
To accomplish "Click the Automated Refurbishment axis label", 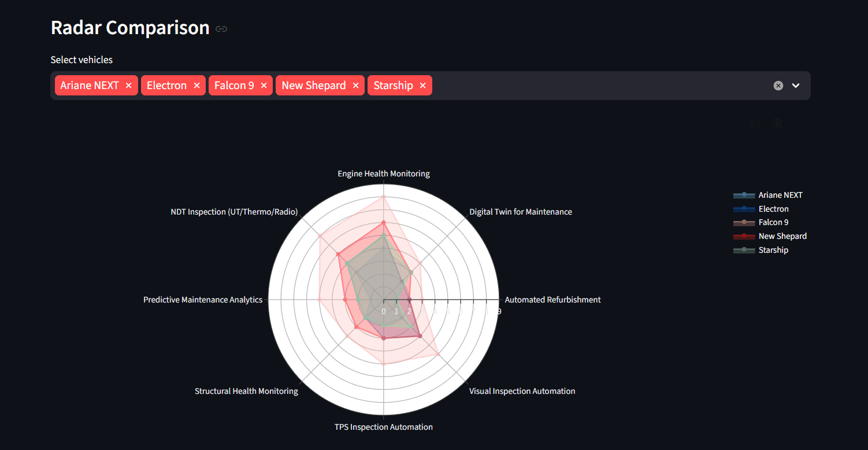I will coord(553,300).
